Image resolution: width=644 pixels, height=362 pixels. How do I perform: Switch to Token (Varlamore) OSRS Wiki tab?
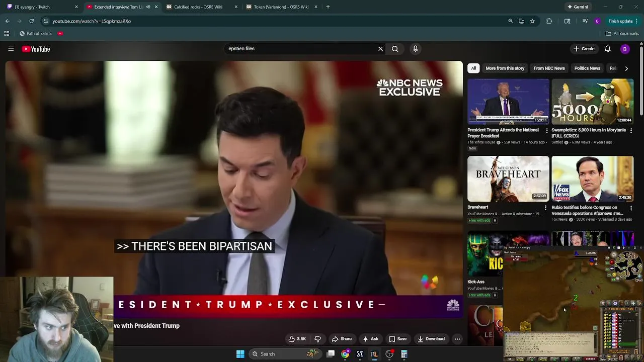click(x=281, y=7)
